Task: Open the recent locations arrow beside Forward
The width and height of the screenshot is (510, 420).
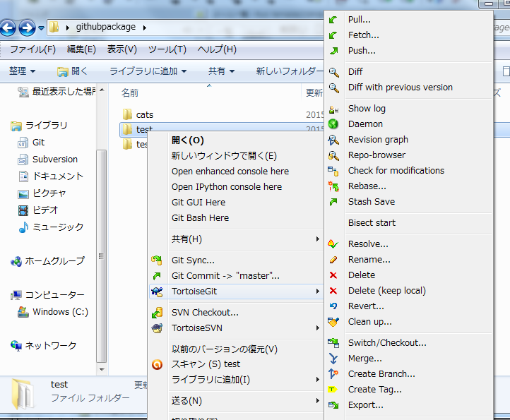Action: pyautogui.click(x=41, y=28)
